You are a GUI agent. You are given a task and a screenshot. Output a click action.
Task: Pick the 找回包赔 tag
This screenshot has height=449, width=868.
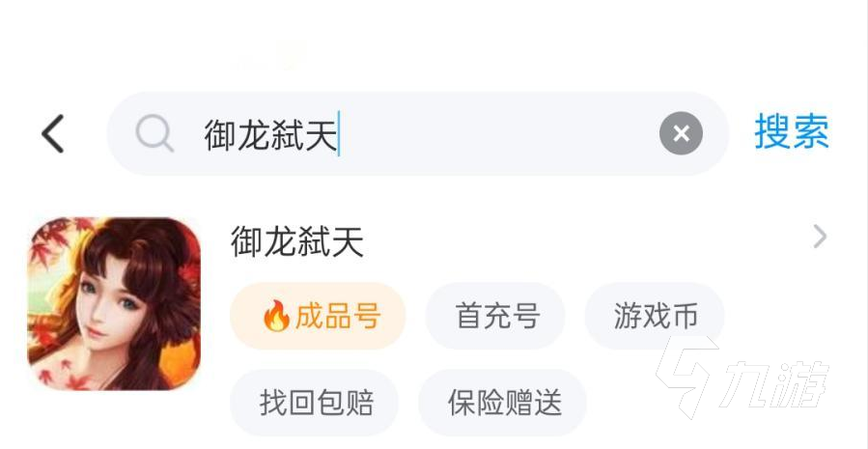pyautogui.click(x=315, y=402)
